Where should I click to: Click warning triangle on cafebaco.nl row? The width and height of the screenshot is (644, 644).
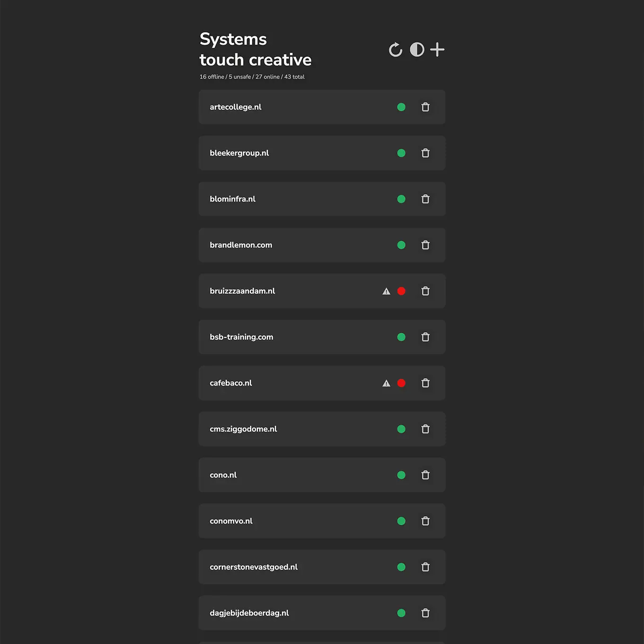point(387,383)
